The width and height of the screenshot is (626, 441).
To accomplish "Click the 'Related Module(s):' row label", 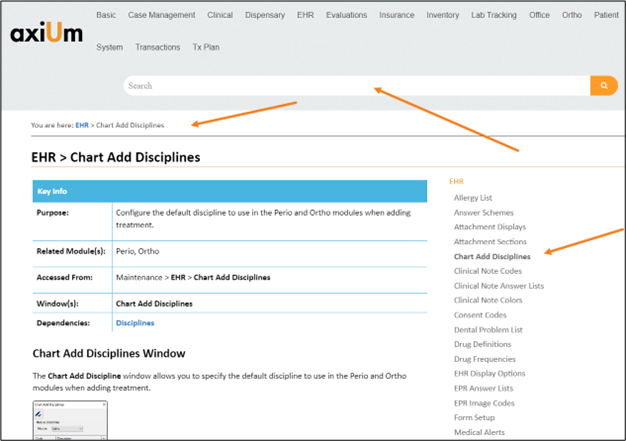I will point(71,251).
